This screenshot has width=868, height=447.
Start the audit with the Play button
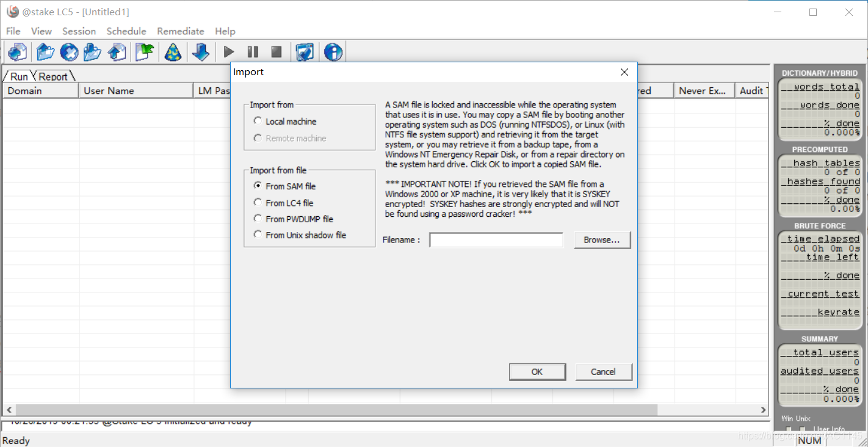(229, 52)
